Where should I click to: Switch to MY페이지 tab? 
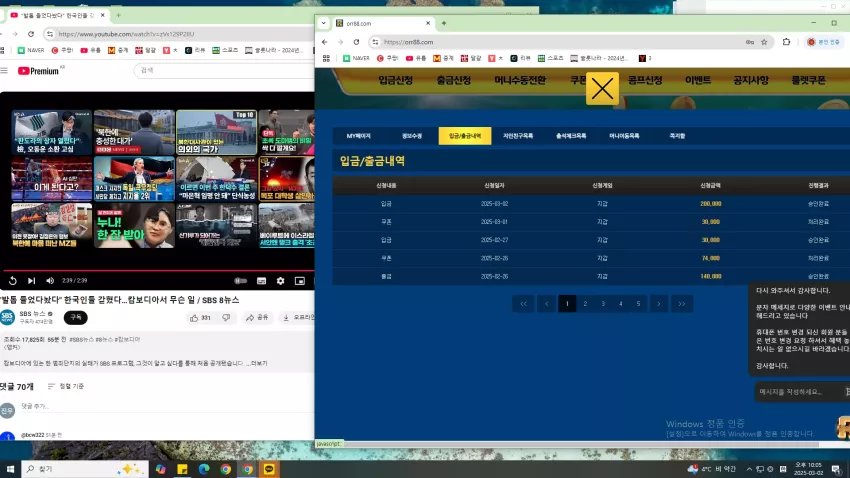(x=358, y=136)
